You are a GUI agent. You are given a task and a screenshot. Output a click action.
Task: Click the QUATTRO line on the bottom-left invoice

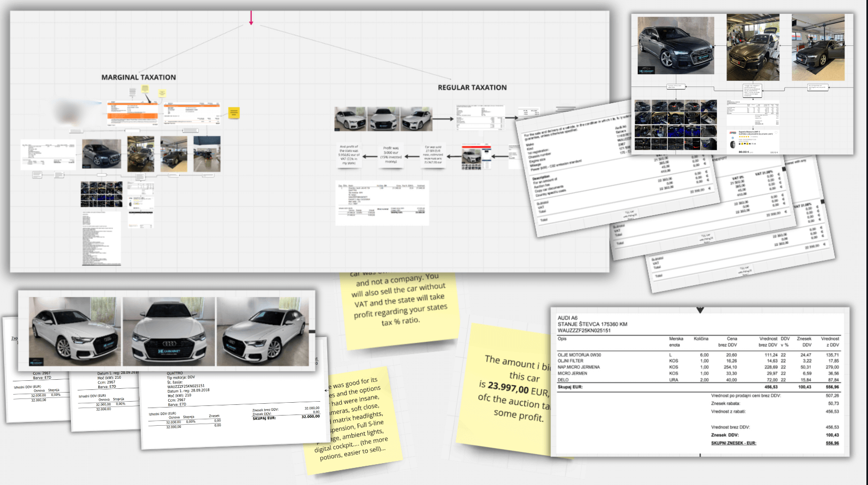coord(175,374)
